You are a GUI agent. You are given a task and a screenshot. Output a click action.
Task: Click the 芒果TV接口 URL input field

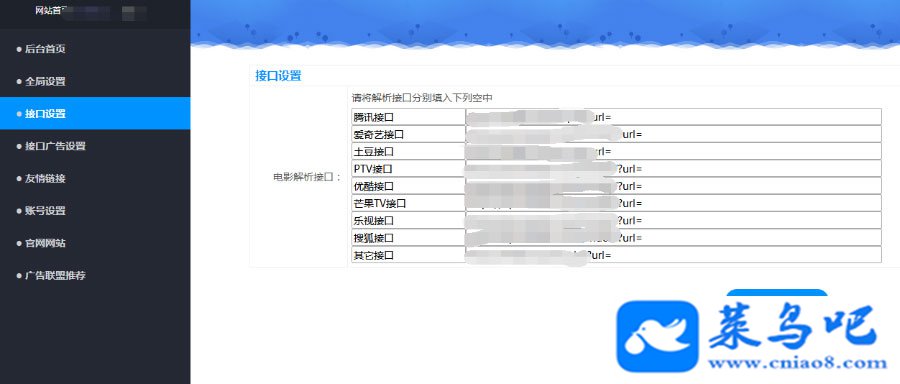tap(673, 203)
